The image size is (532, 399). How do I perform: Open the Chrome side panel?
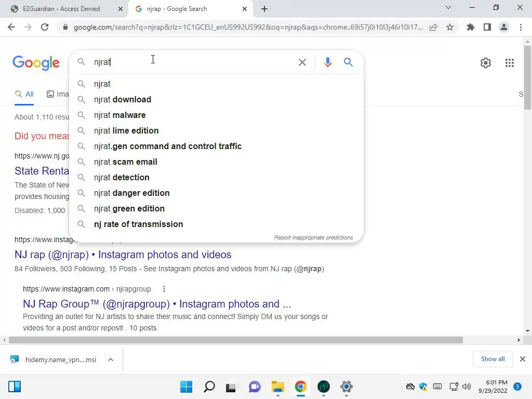[x=487, y=27]
